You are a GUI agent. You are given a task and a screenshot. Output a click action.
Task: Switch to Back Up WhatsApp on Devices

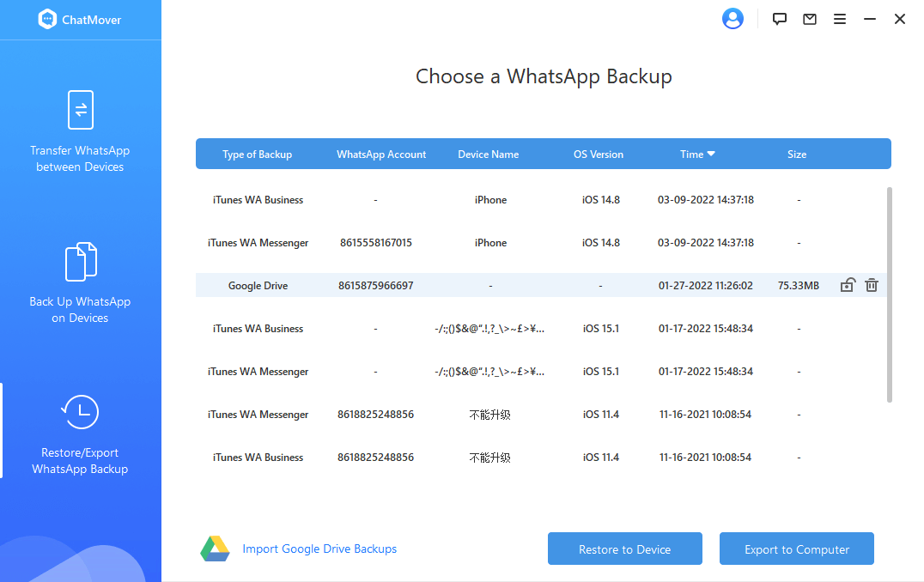80,282
